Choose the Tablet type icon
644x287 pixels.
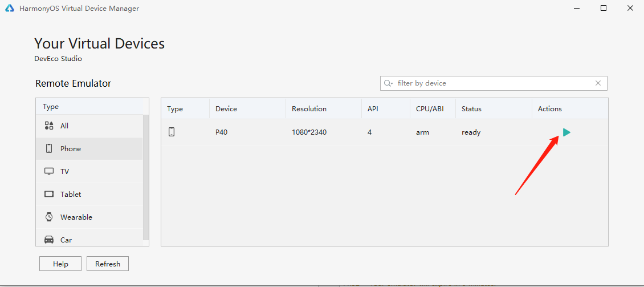pos(49,194)
